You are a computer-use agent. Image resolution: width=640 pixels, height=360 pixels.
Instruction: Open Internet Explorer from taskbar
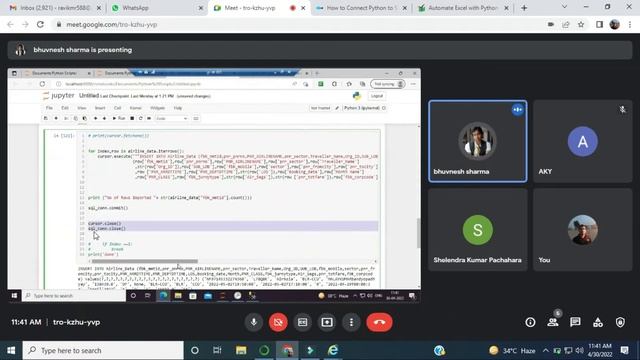pyautogui.click(x=333, y=350)
